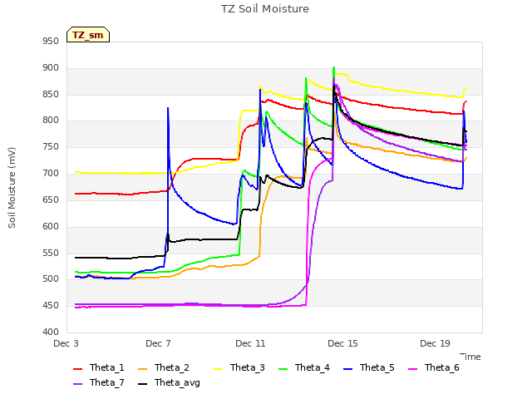Click the purple Theta_7 legend swatch
Image resolution: width=532 pixels, height=399 pixels.
(x=77, y=384)
